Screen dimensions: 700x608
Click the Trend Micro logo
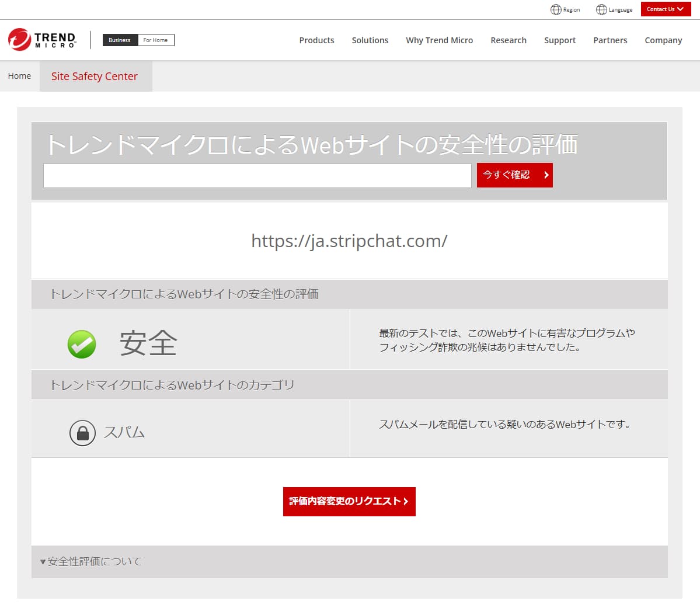pyautogui.click(x=42, y=39)
